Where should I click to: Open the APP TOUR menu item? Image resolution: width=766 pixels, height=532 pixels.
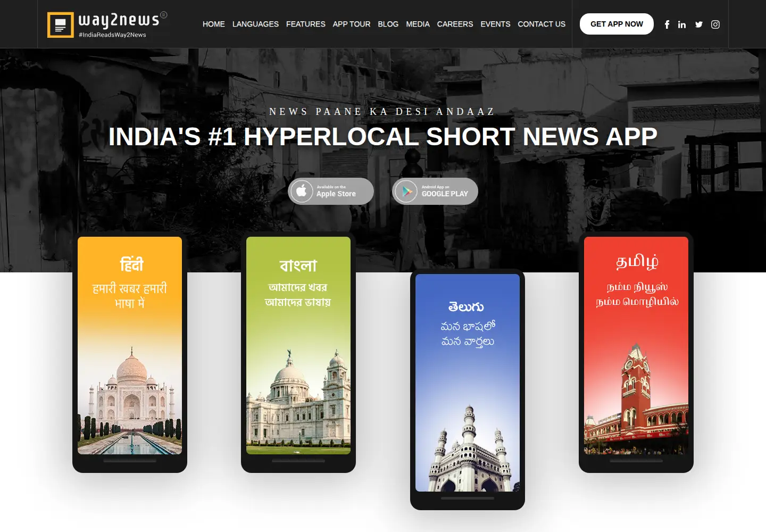(x=352, y=24)
